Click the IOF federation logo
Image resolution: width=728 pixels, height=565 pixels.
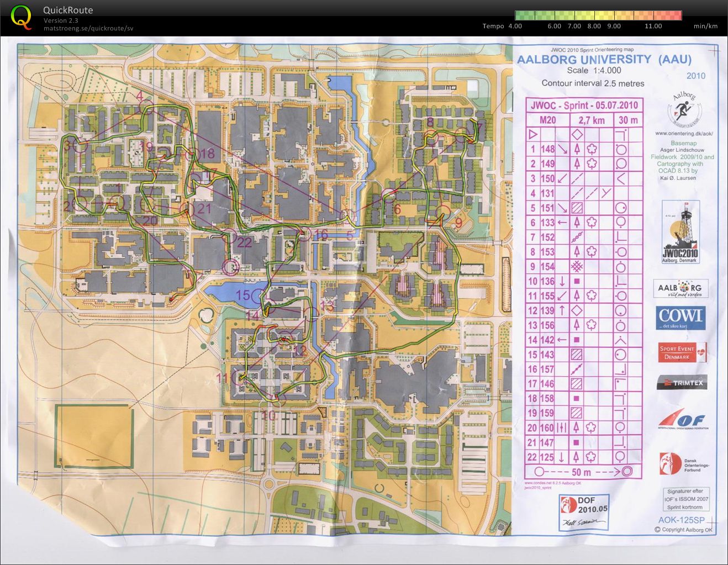click(683, 420)
